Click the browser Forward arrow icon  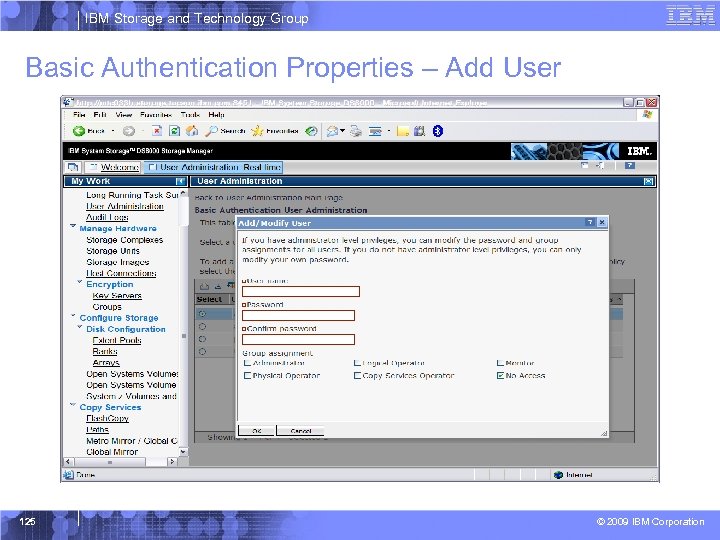pos(129,131)
